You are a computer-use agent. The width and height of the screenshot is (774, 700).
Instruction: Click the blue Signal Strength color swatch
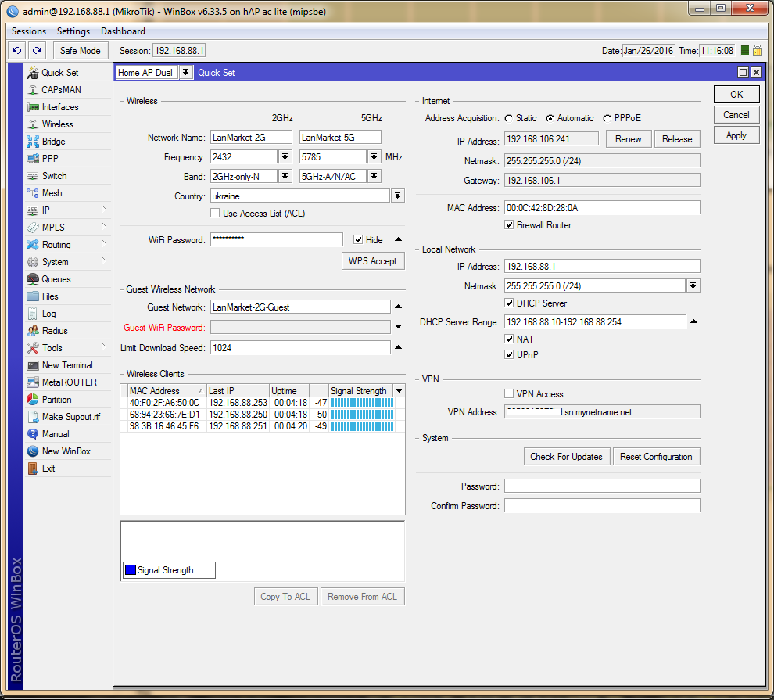131,570
